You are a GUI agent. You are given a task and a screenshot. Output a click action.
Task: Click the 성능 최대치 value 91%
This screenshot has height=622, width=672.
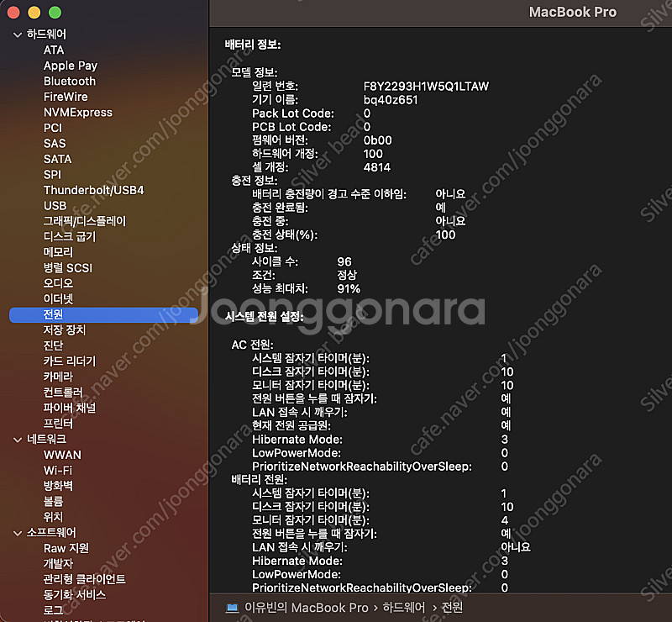click(x=349, y=288)
